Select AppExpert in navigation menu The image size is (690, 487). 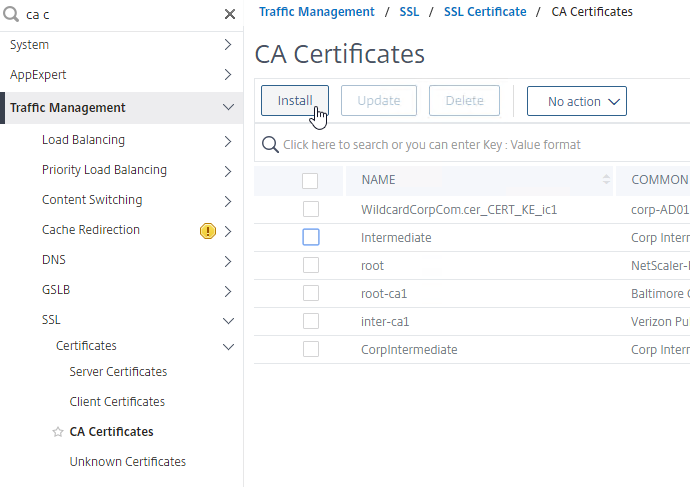(x=38, y=75)
